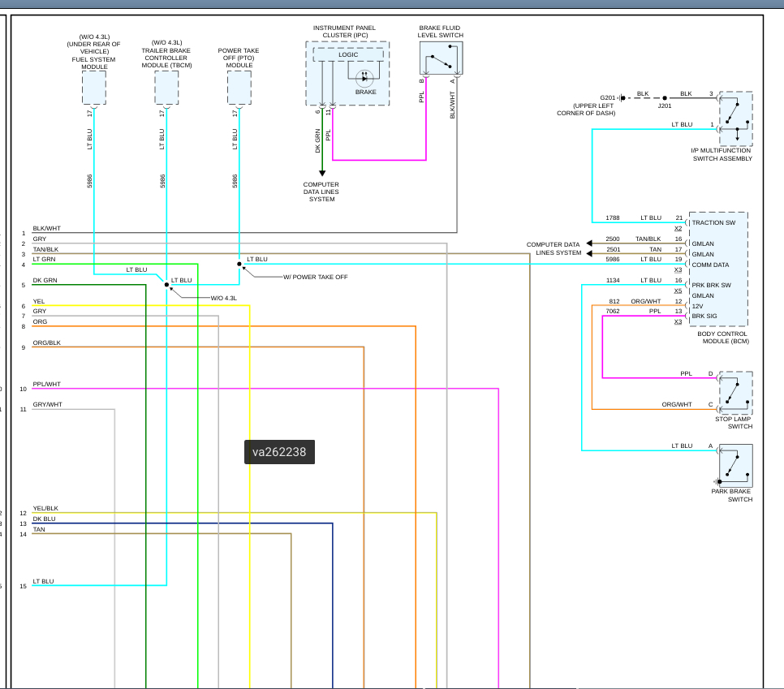Click the J201 junction point
784x689 pixels.
coord(664,98)
